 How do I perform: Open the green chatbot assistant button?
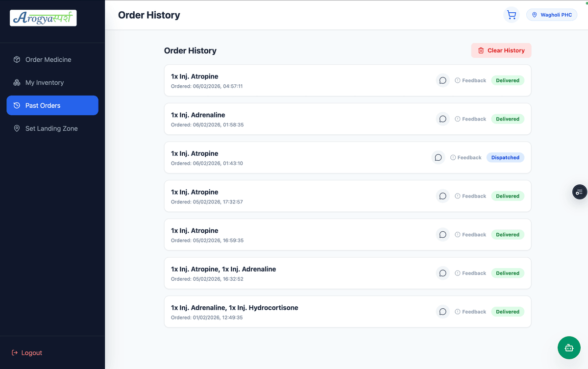[x=569, y=347]
